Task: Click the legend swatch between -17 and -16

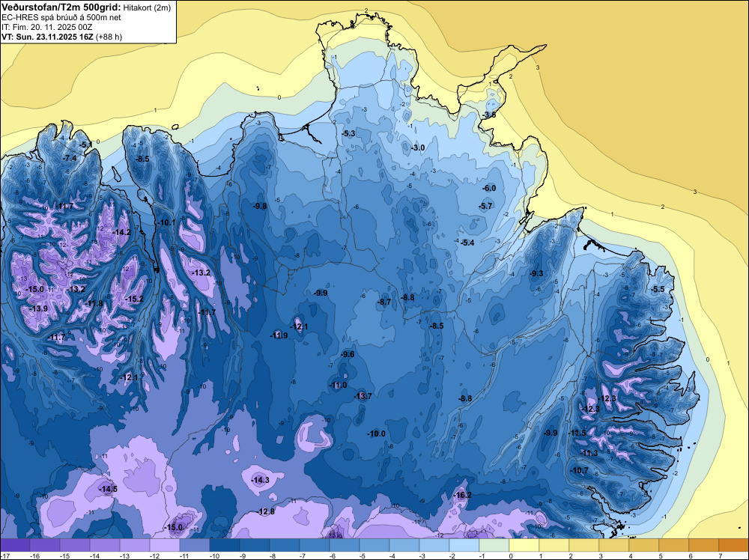Action: point(15,545)
